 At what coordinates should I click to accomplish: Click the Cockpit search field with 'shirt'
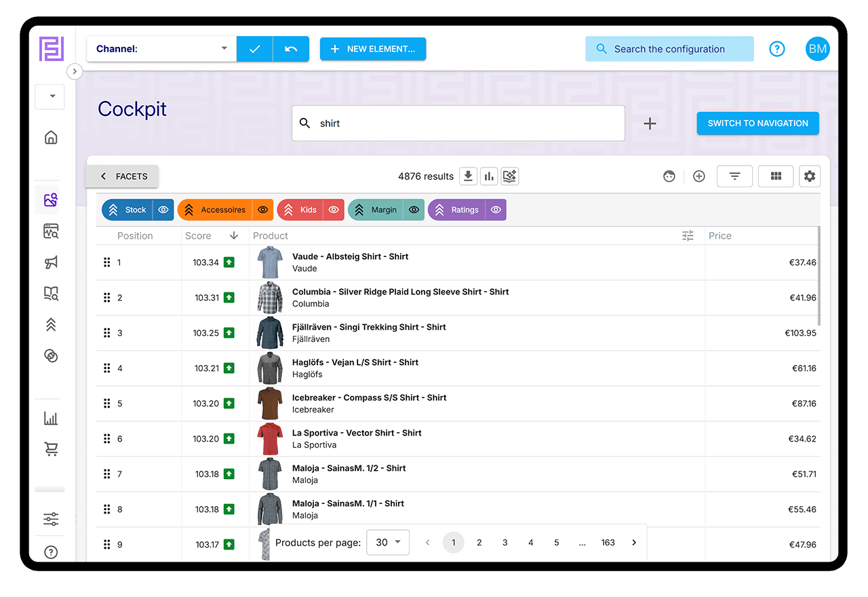pyautogui.click(x=458, y=123)
